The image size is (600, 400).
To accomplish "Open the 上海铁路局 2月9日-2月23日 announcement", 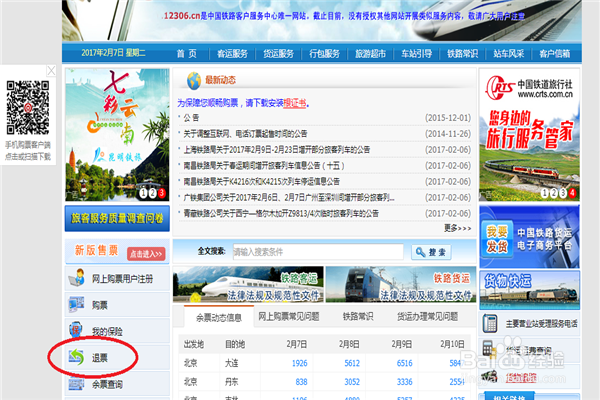I will click(x=277, y=150).
